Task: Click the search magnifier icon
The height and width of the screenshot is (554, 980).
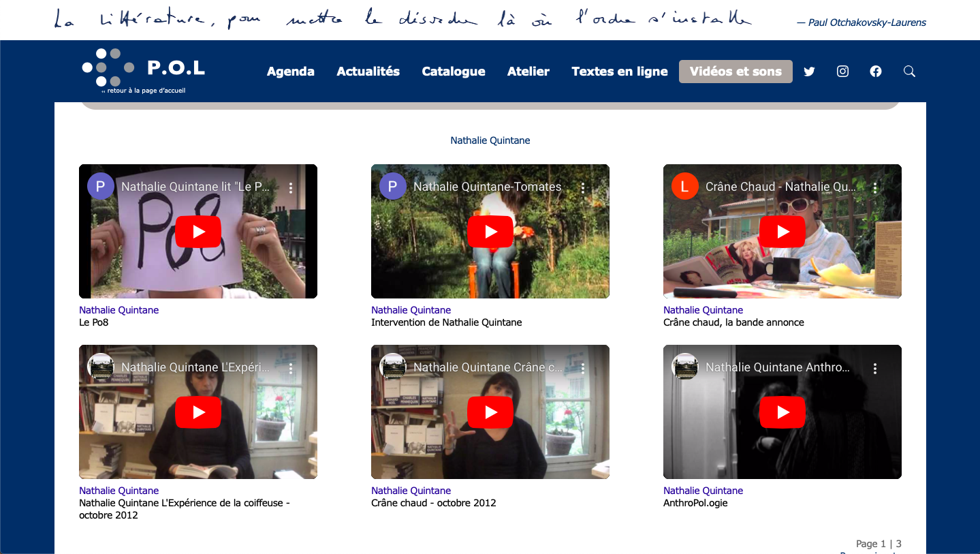Action: 909,72
